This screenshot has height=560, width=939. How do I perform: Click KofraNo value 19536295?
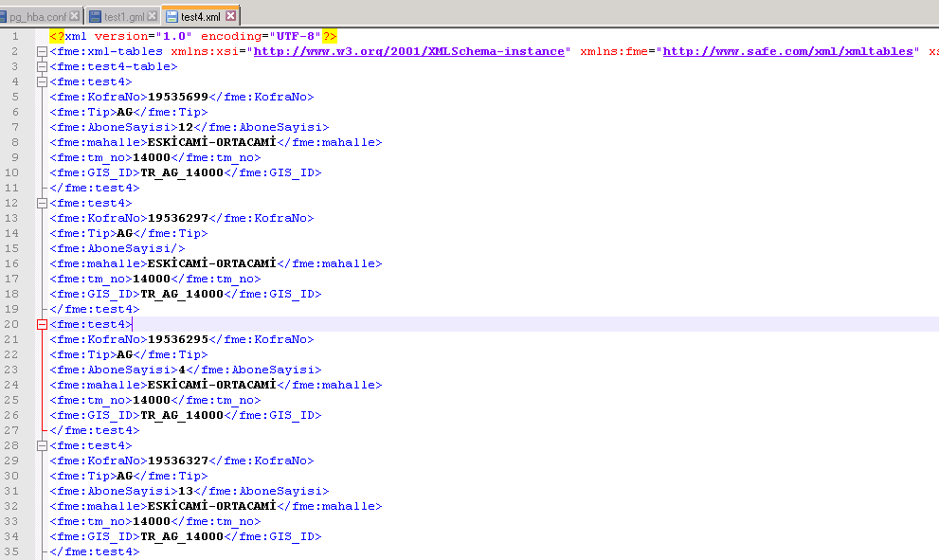tap(178, 339)
